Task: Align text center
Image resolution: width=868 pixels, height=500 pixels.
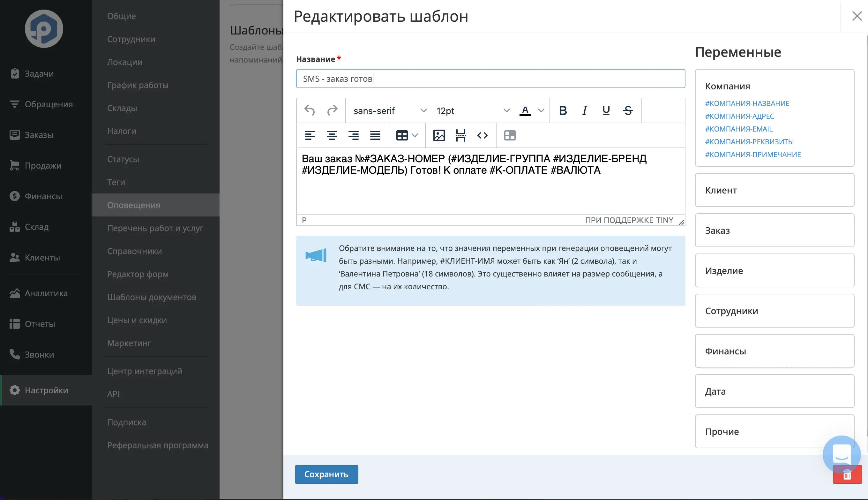Action: point(332,135)
